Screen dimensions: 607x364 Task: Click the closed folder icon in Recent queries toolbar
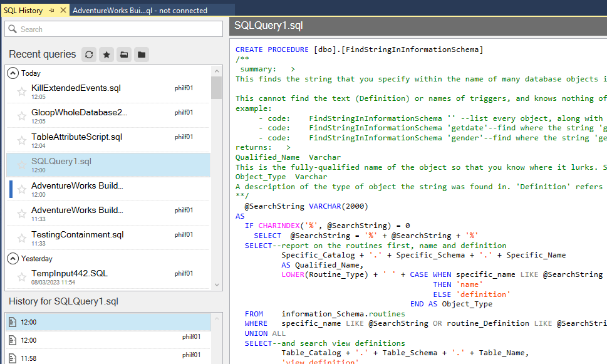pyautogui.click(x=140, y=55)
